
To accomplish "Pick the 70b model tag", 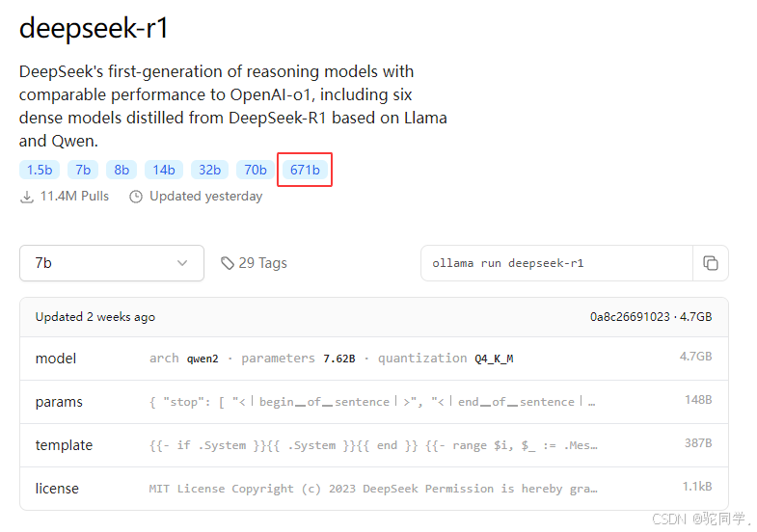I will pos(256,170).
